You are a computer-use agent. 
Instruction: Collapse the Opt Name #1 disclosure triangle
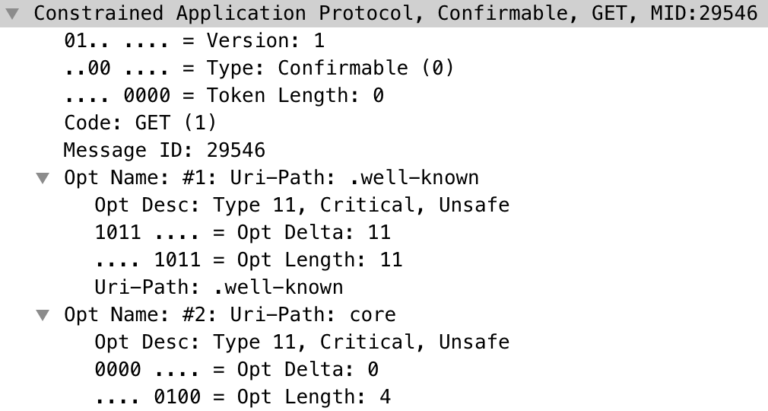42,179
